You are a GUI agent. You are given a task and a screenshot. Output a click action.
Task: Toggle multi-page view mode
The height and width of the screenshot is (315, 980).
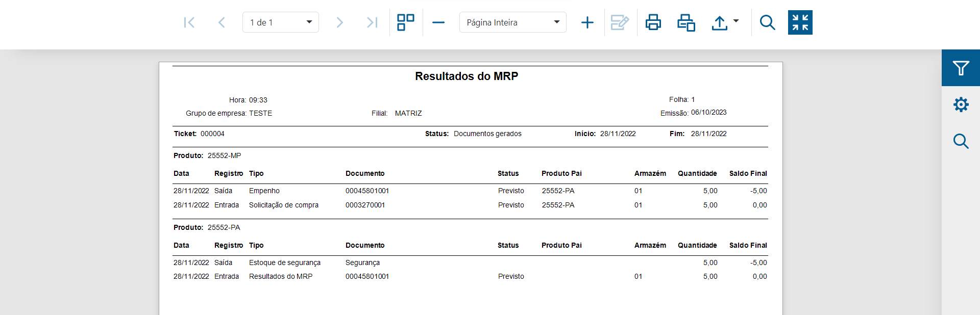click(x=406, y=22)
